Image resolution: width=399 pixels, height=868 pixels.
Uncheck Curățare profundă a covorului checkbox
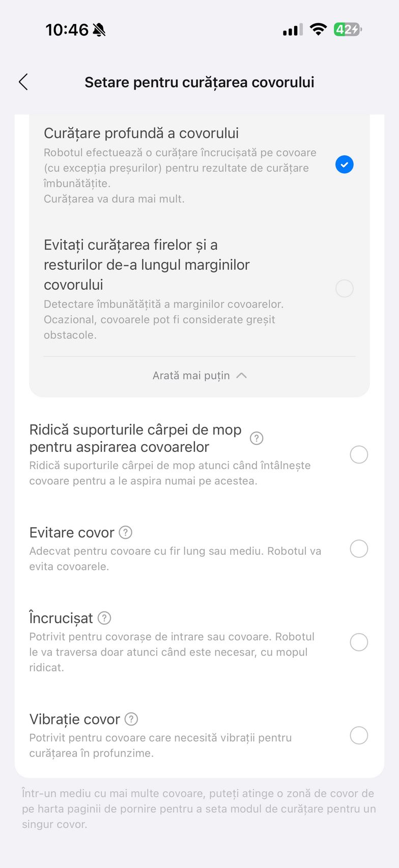click(x=345, y=165)
